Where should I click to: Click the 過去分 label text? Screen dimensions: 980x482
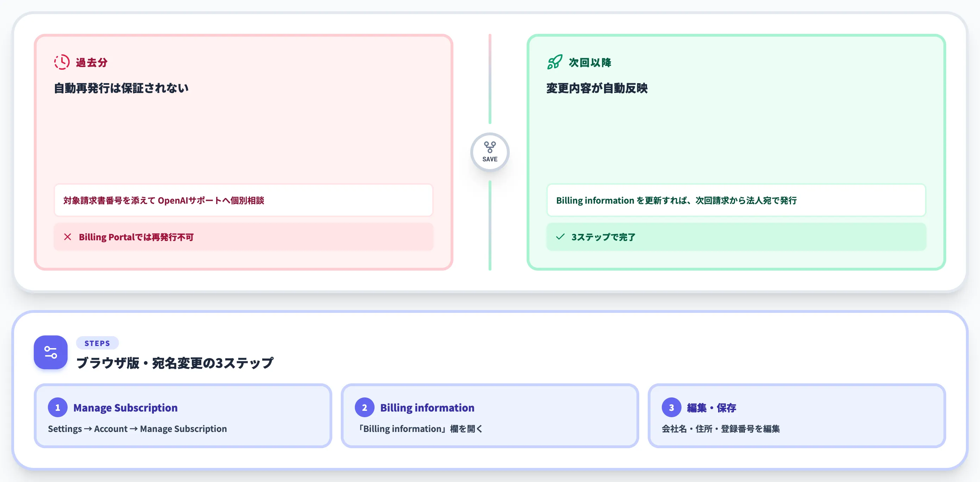pos(92,62)
